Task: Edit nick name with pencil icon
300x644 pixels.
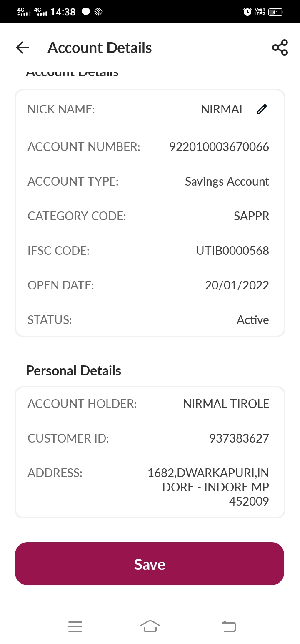Action: tap(262, 109)
